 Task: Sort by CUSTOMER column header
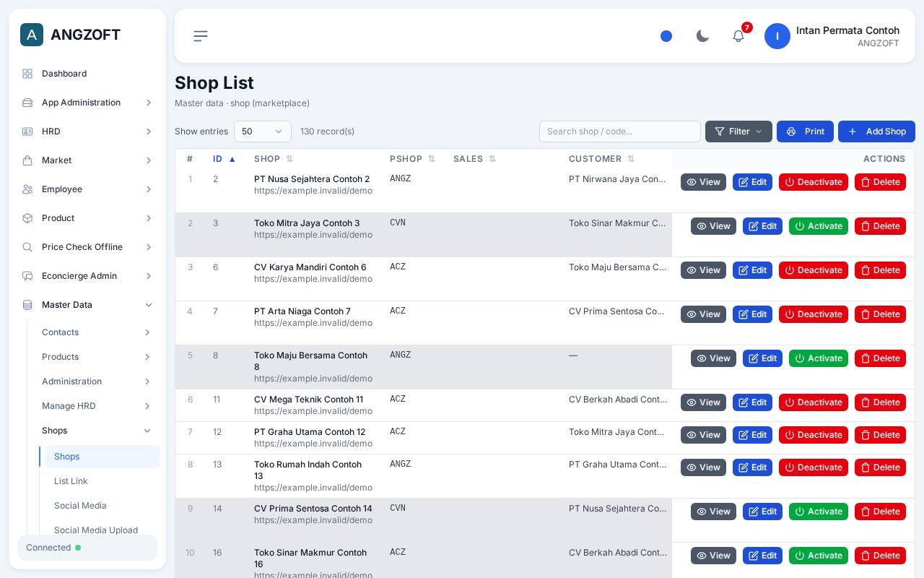point(602,159)
